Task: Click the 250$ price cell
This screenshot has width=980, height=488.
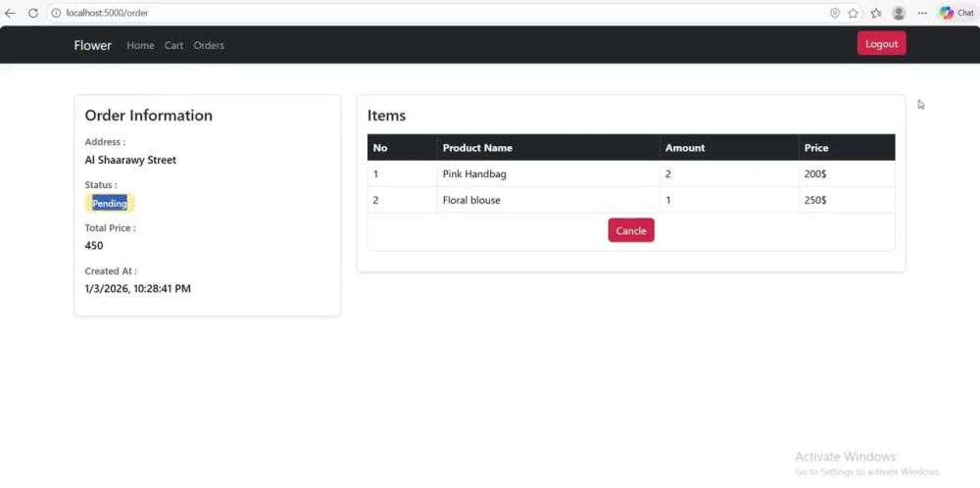Action: click(847, 200)
